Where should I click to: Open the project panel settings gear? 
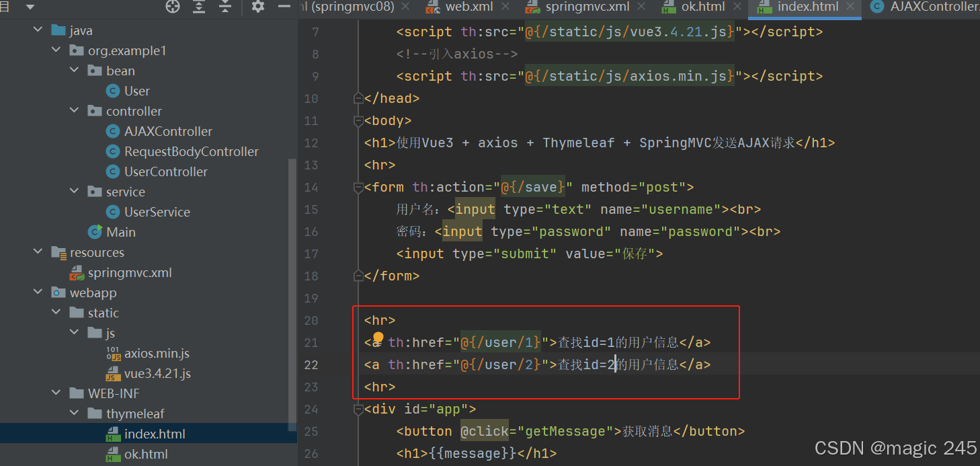pos(258,7)
